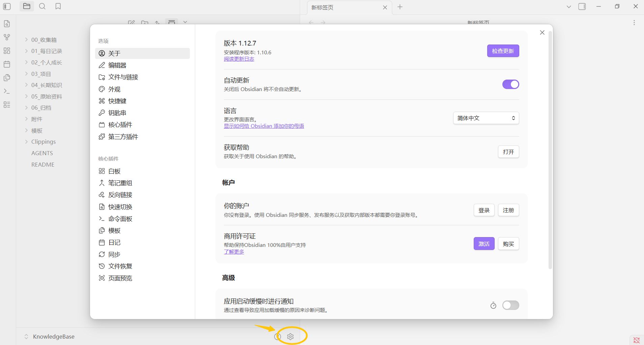Screen dimensions: 644x345
Task: Select 关于 in settings sidebar
Action: (142, 53)
